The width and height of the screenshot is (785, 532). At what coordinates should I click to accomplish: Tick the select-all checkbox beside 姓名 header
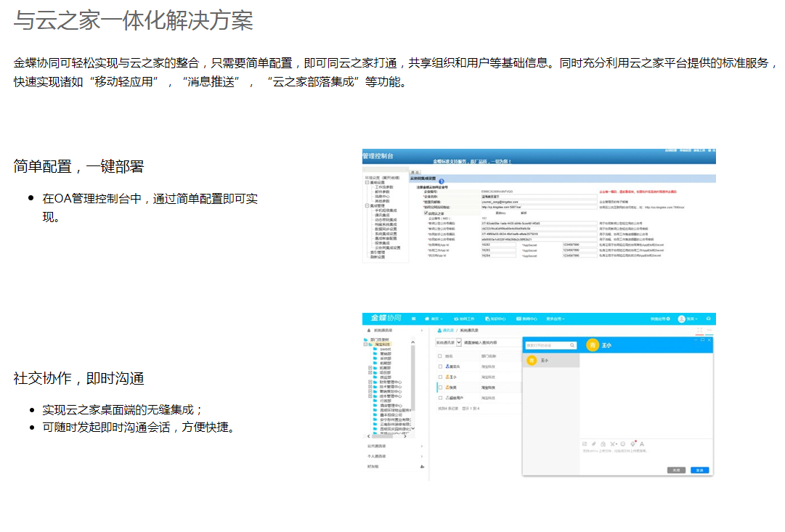[x=440, y=356]
